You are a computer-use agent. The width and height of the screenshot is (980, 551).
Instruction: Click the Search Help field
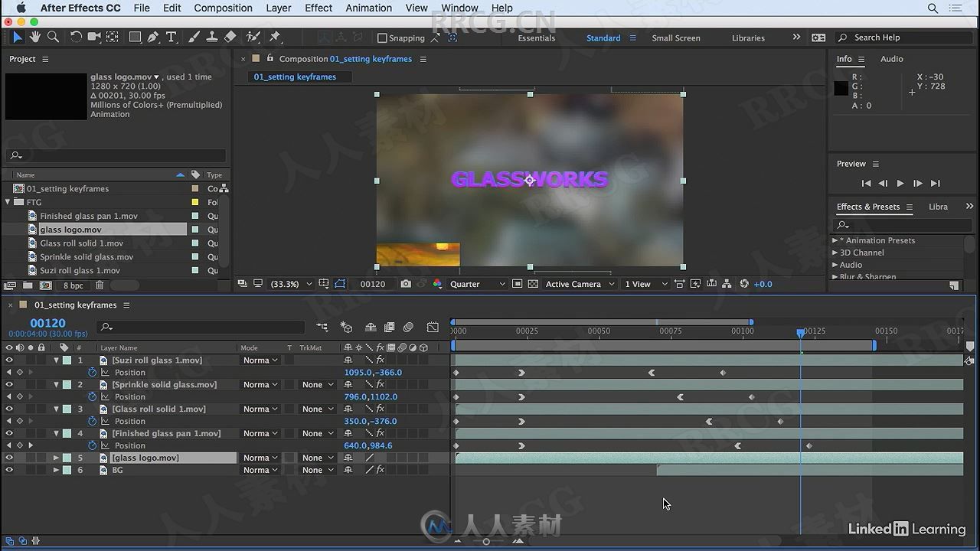point(905,37)
